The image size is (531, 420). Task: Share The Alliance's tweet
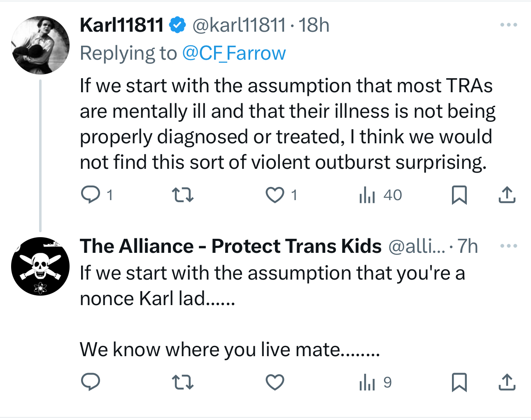[507, 383]
